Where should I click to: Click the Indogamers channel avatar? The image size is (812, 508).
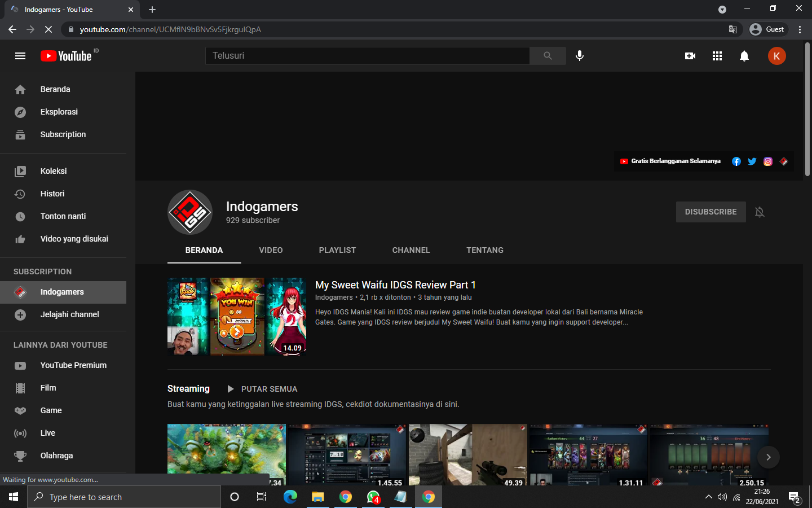(x=190, y=212)
